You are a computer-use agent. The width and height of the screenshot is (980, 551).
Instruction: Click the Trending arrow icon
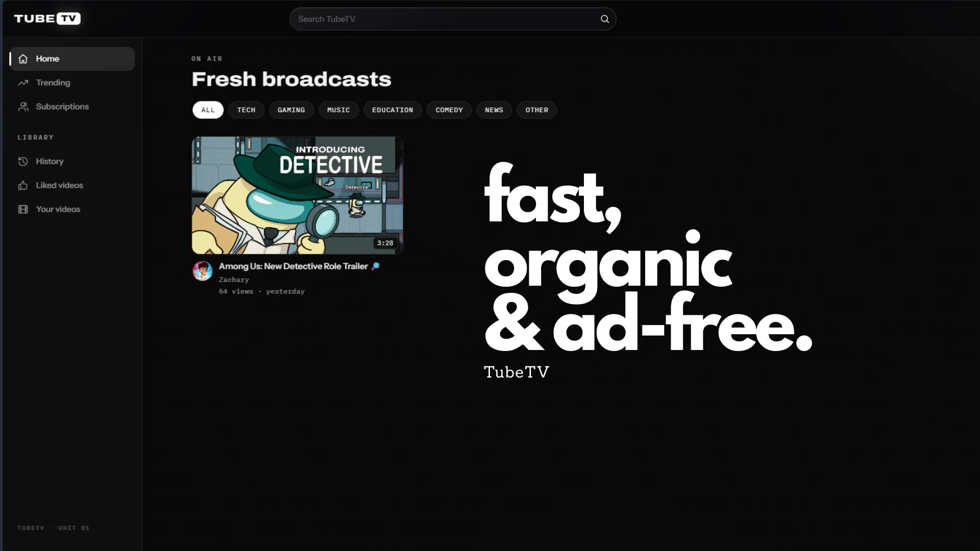23,83
